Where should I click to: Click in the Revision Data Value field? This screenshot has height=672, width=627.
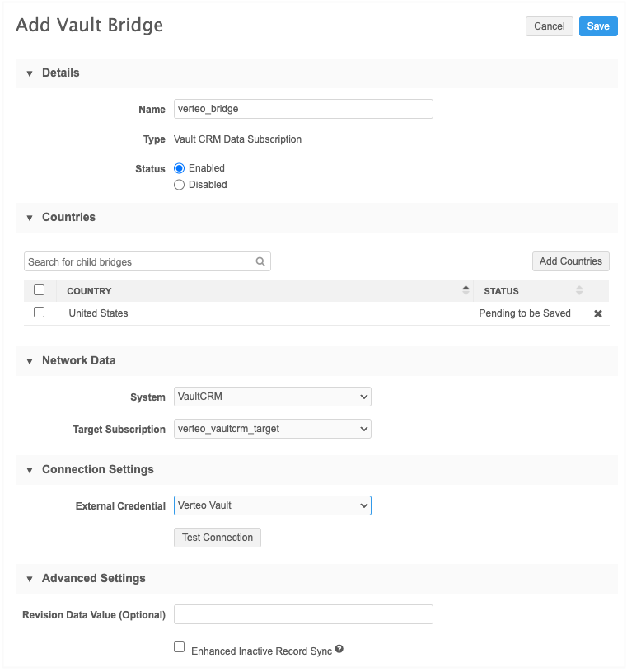303,614
